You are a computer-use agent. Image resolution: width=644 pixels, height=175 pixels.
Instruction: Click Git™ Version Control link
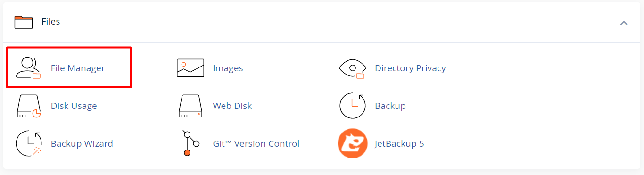[256, 144]
